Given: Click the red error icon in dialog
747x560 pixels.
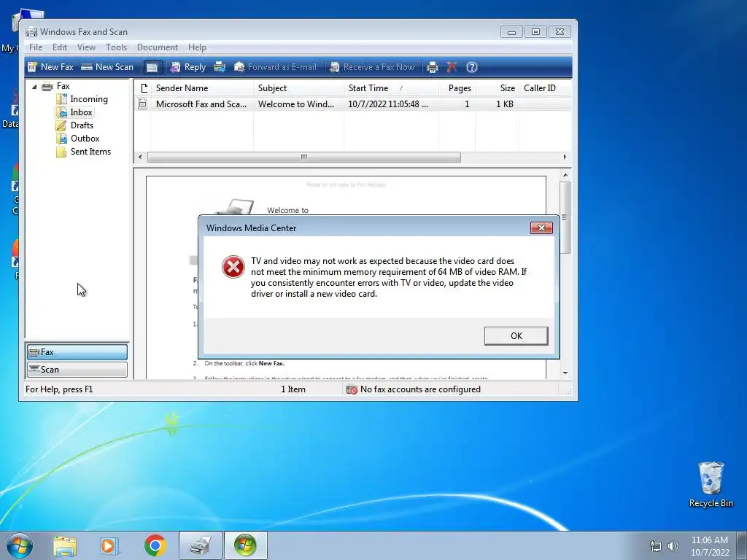Looking at the screenshot, I should coord(233,267).
